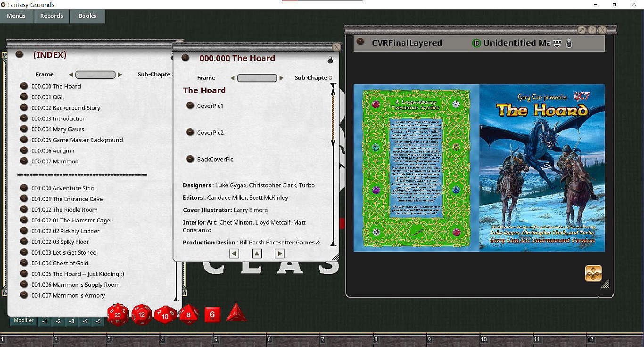
Task: Open 000.002 Background Story entry
Action: point(66,108)
